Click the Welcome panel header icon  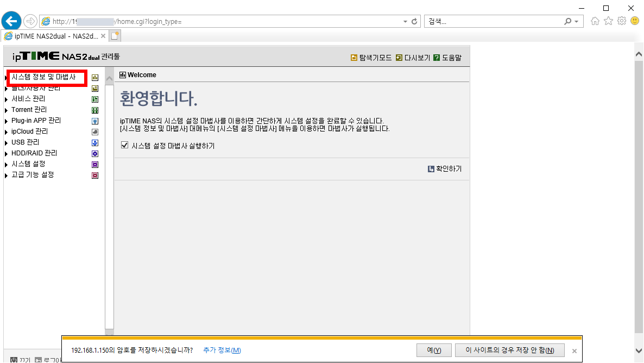tap(122, 75)
